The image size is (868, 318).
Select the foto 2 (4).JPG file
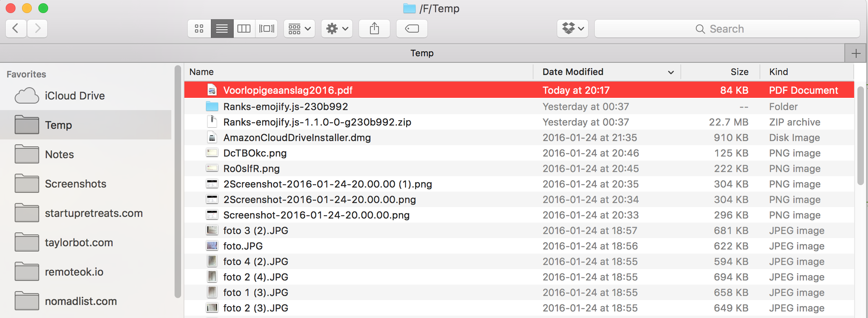[519, 277]
